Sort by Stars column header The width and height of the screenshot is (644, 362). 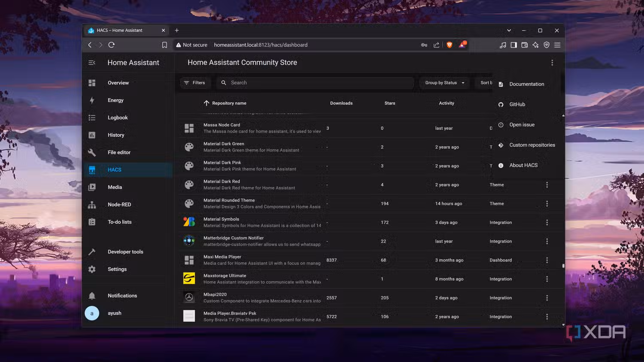coord(390,103)
